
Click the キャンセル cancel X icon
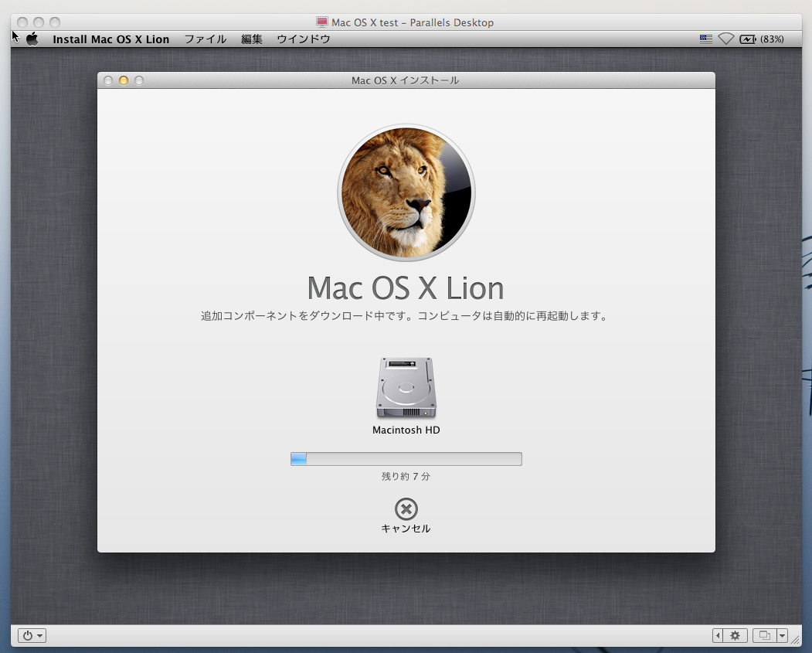tap(406, 508)
